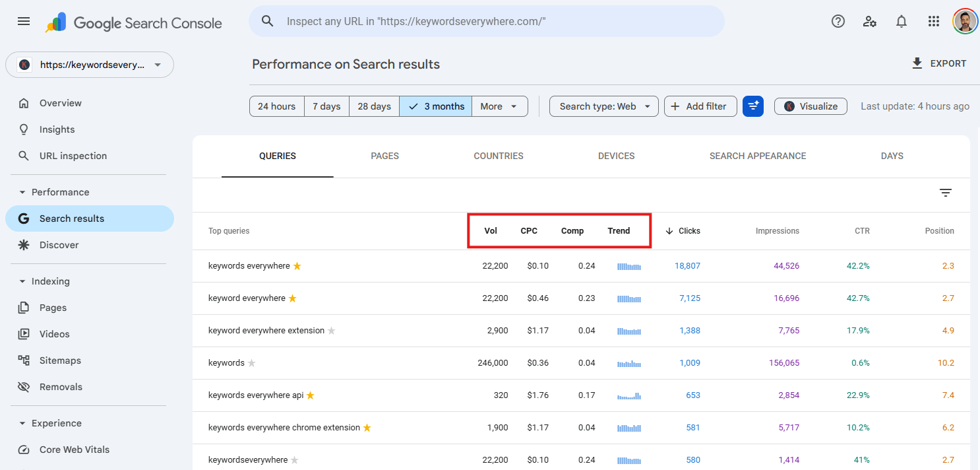Click the URL inspection search field
Screen dimensions: 980x470
point(487,21)
